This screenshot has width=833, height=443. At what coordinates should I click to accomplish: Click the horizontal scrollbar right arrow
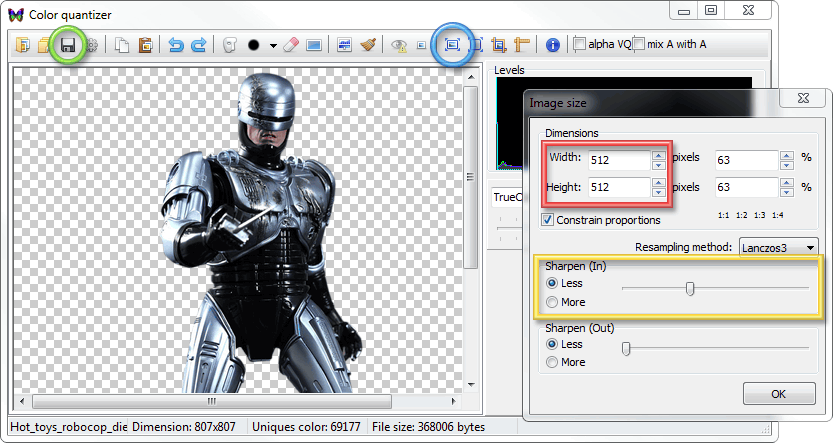click(x=453, y=401)
